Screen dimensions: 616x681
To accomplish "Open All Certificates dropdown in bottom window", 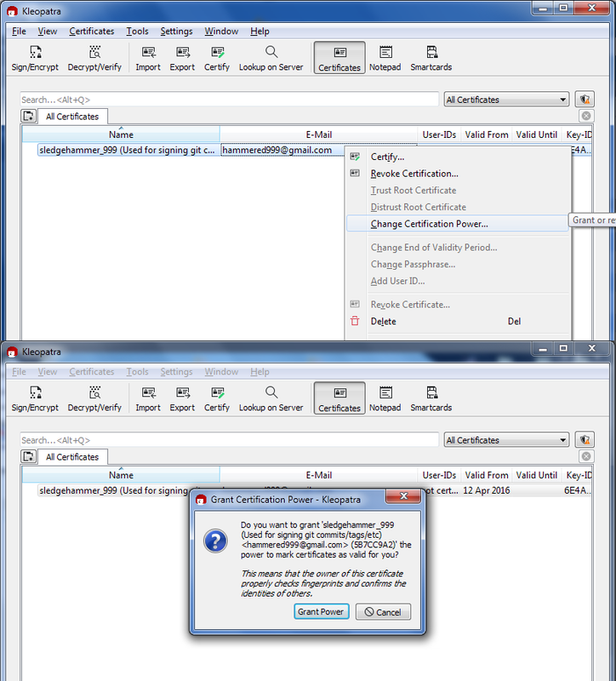I will [506, 440].
